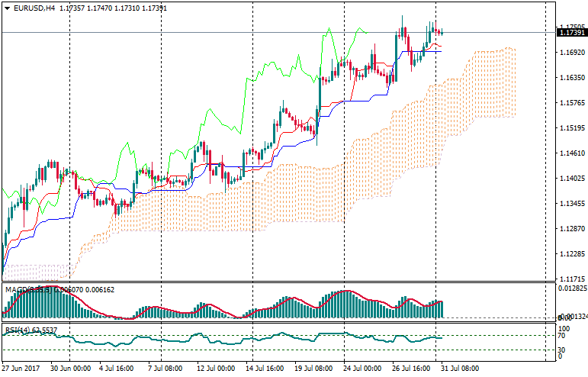588x377 pixels.
Task: Click the 14 Jul 16:00 time label
Action: point(264,368)
